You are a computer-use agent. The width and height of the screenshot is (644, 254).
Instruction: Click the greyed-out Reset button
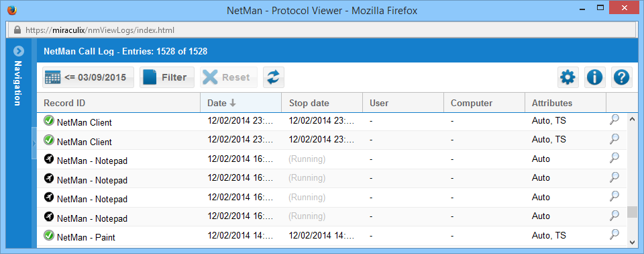tap(228, 77)
